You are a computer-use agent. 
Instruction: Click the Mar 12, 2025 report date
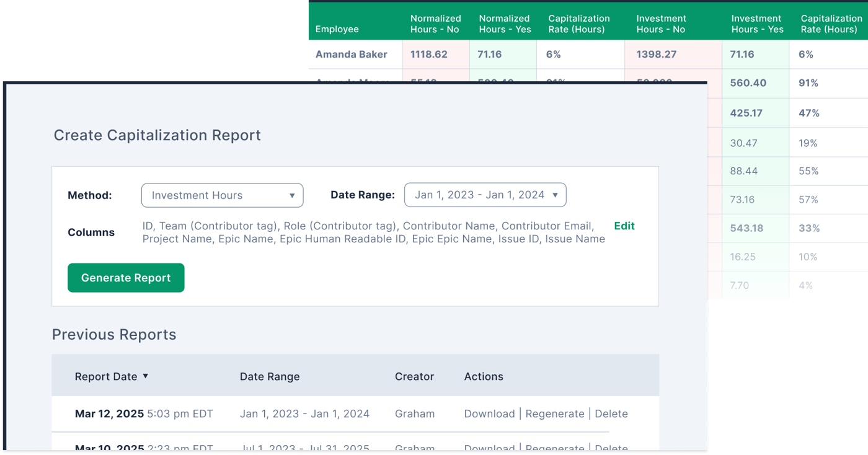coord(109,413)
